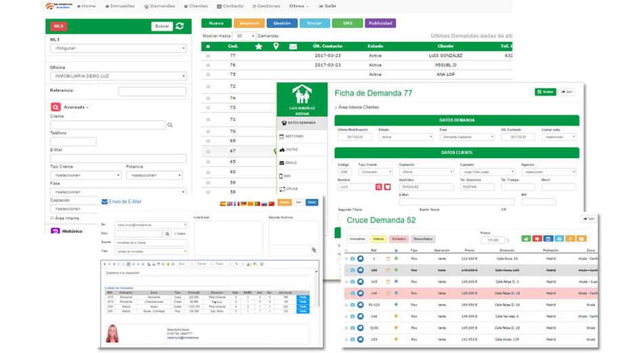Open the MLS Ninguna dropdown
644x353 pixels.
coord(118,48)
